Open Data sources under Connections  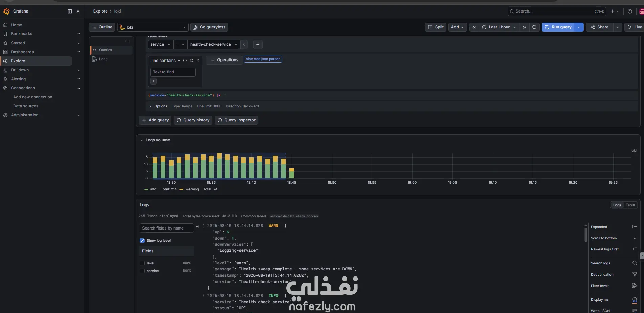(26, 106)
